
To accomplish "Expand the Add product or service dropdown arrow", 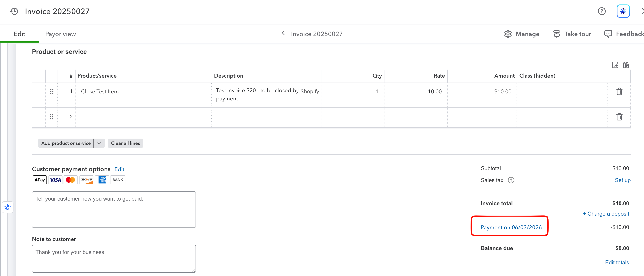I will (99, 143).
